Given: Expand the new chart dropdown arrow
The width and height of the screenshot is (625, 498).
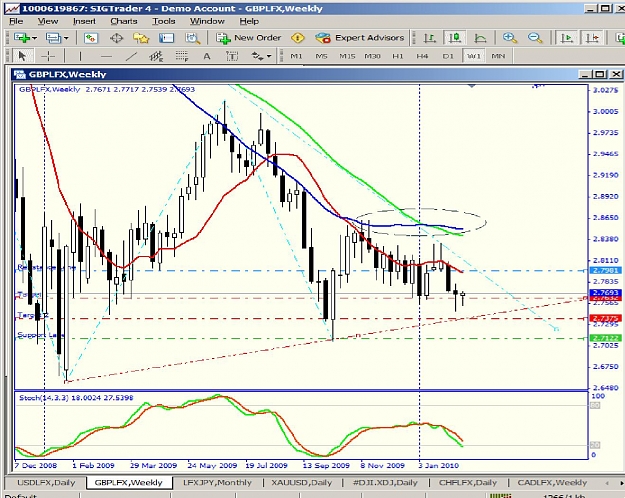Looking at the screenshot, I should (x=35, y=38).
